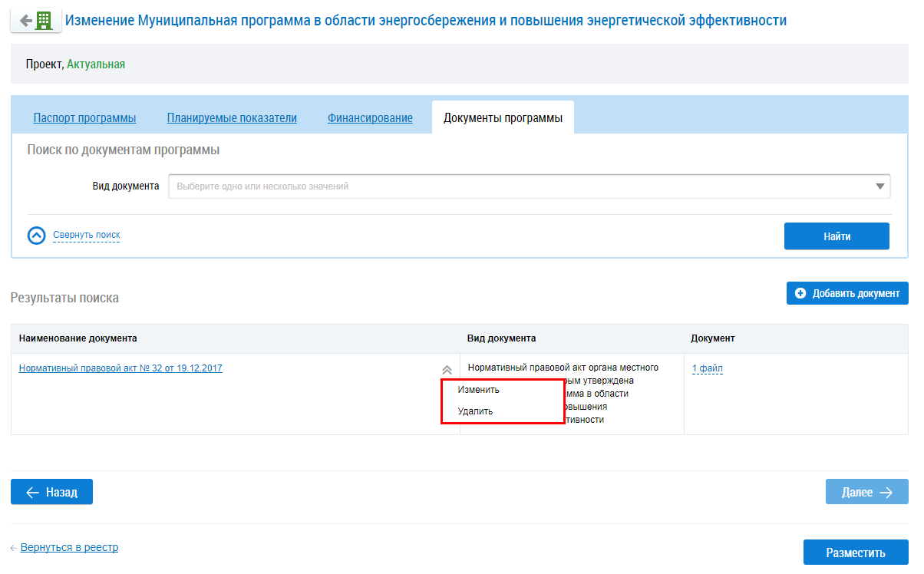Open Нормативный правовой акт № 32 link
The width and height of the screenshot is (924, 574).
pyautogui.click(x=120, y=368)
